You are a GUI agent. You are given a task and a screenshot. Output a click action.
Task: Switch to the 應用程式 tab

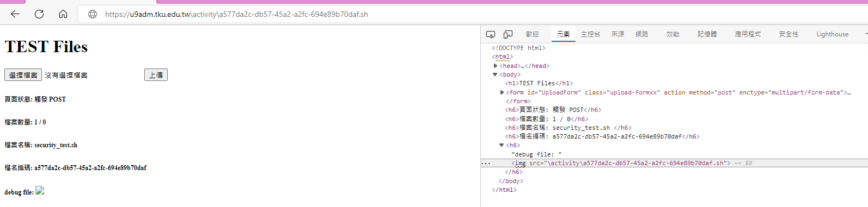pos(748,34)
